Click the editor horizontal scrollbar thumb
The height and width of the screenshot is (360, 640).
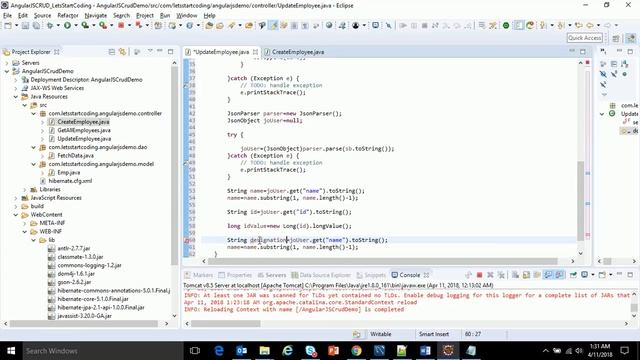(x=382, y=261)
